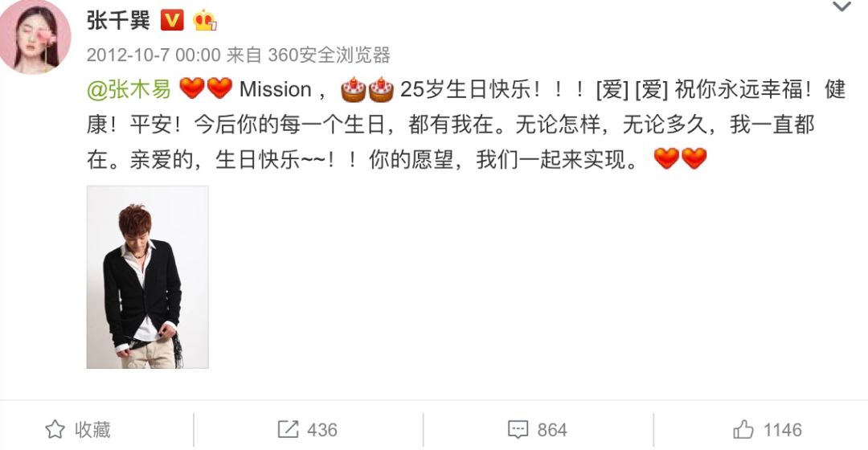Click the @张木易 mention link
Viewport: 868px width, 450px height.
tap(129, 89)
